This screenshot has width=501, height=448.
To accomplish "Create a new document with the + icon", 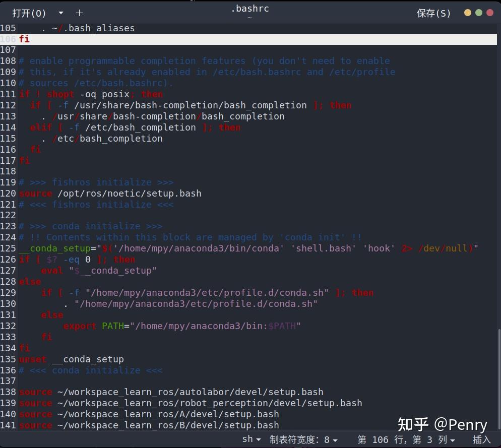I will click(x=79, y=13).
